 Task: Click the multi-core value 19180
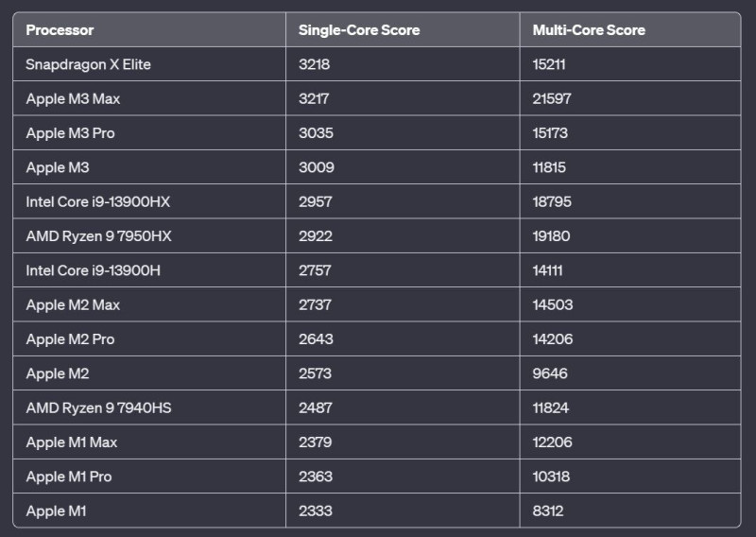551,236
